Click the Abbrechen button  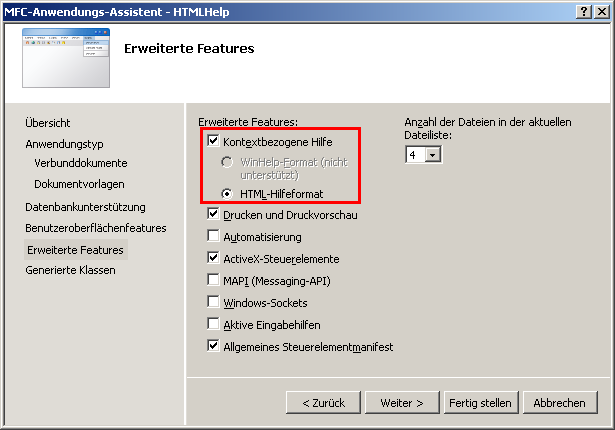(560, 403)
